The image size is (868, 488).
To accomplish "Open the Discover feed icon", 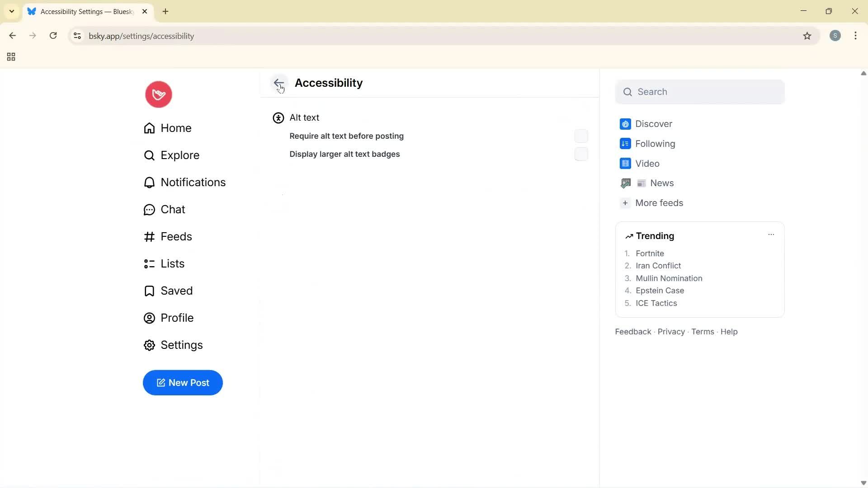I will point(625,124).
